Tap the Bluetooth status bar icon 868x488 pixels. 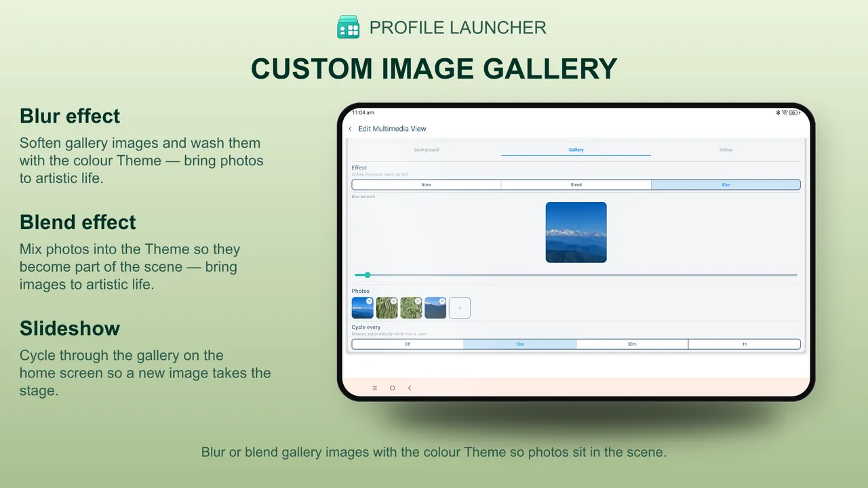coord(778,113)
